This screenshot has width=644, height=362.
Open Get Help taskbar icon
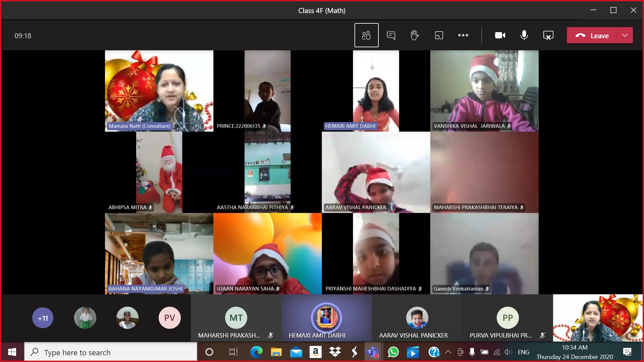pos(434,352)
